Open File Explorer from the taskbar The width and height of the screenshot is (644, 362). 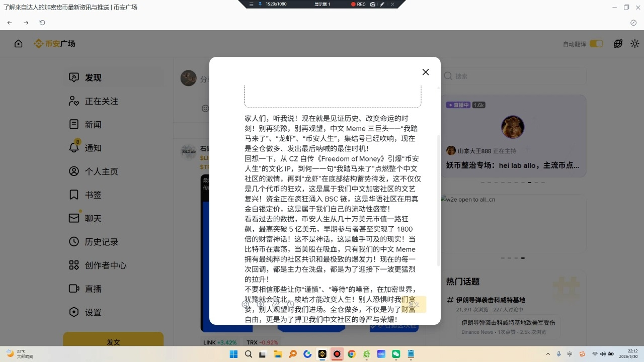tap(278, 354)
